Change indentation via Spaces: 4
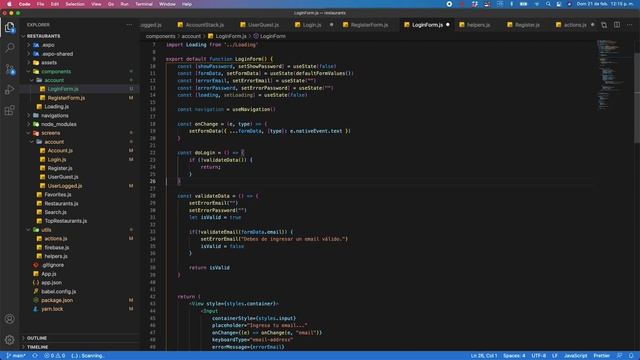 click(x=514, y=356)
